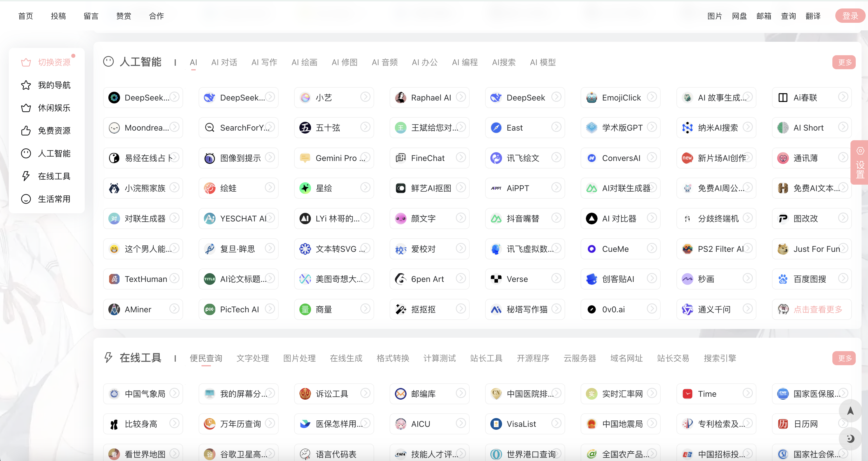Open the East compass icon
Image resolution: width=868 pixels, height=461 pixels.
click(x=496, y=128)
